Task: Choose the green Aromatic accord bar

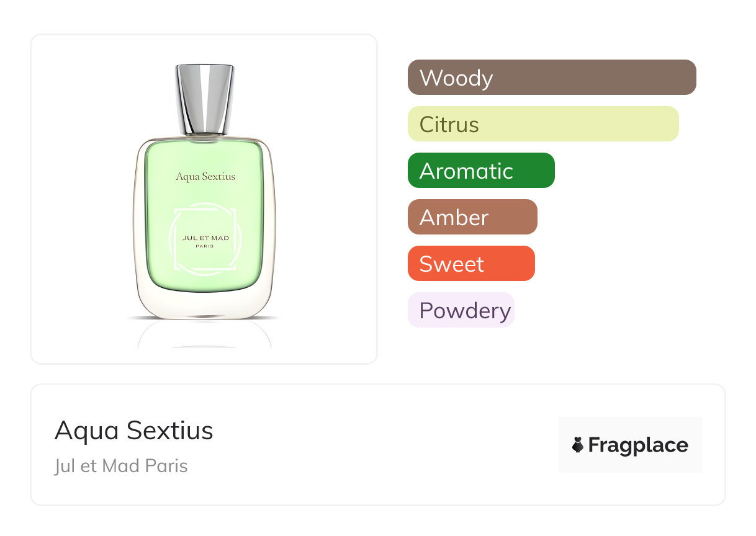Action: click(481, 171)
